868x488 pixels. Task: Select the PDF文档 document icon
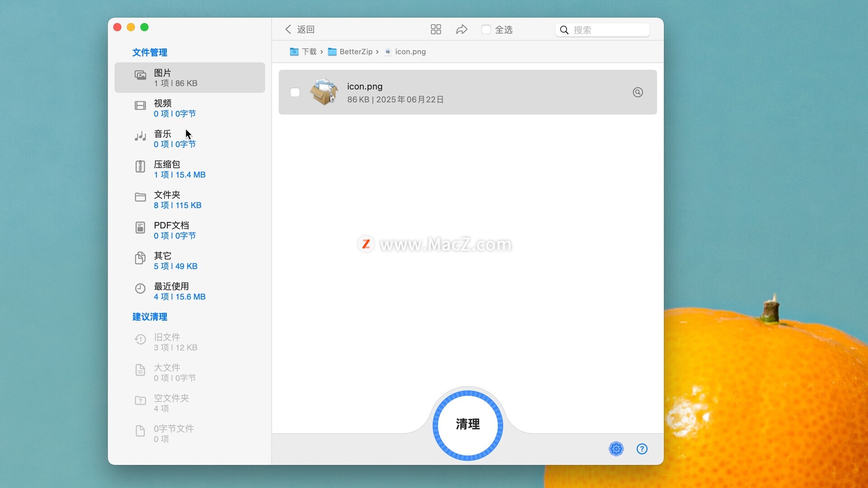140,227
